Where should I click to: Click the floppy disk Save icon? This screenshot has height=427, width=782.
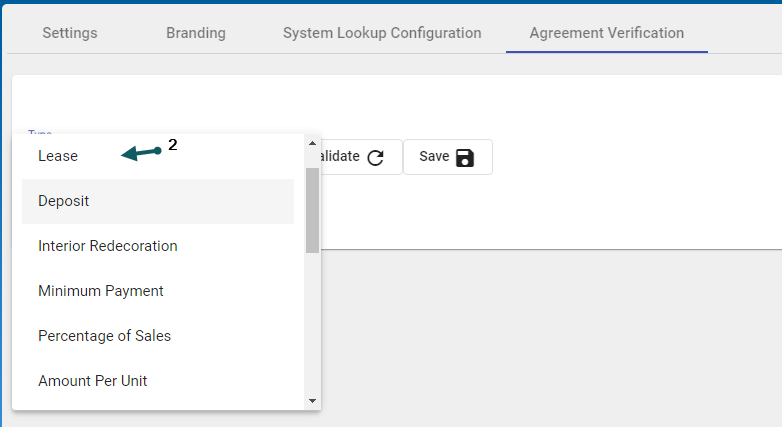(x=465, y=157)
